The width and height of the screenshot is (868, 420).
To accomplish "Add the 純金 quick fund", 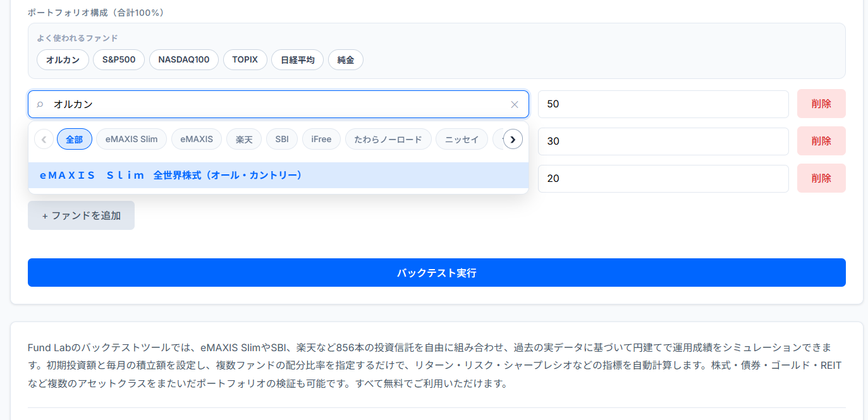I will [x=345, y=59].
